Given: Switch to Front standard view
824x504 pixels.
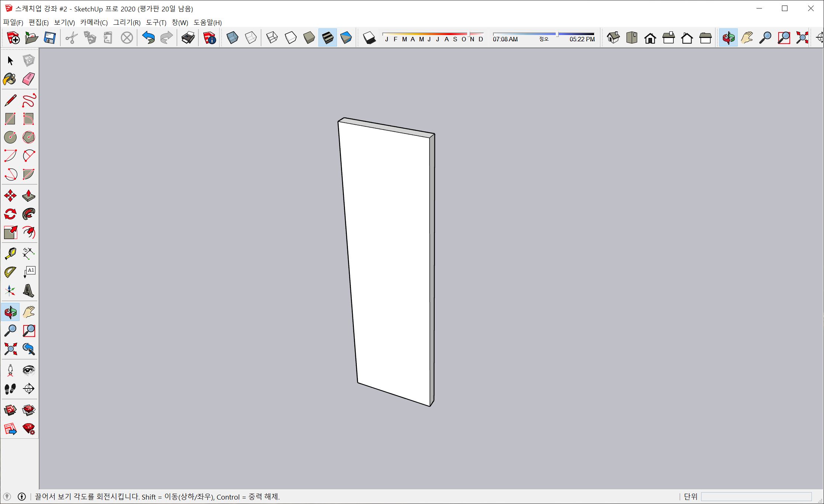Looking at the screenshot, I should 650,38.
